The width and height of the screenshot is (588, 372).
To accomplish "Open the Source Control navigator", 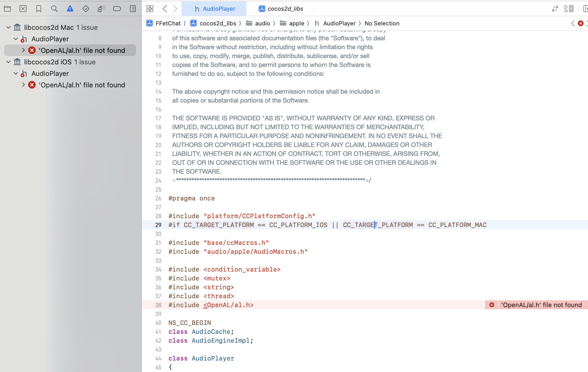I will 23,9.
